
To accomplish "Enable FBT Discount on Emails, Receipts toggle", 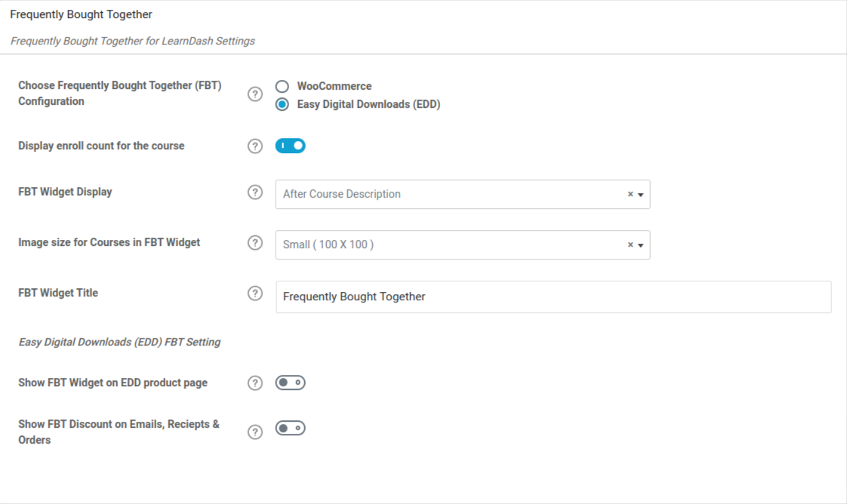I will point(291,429).
